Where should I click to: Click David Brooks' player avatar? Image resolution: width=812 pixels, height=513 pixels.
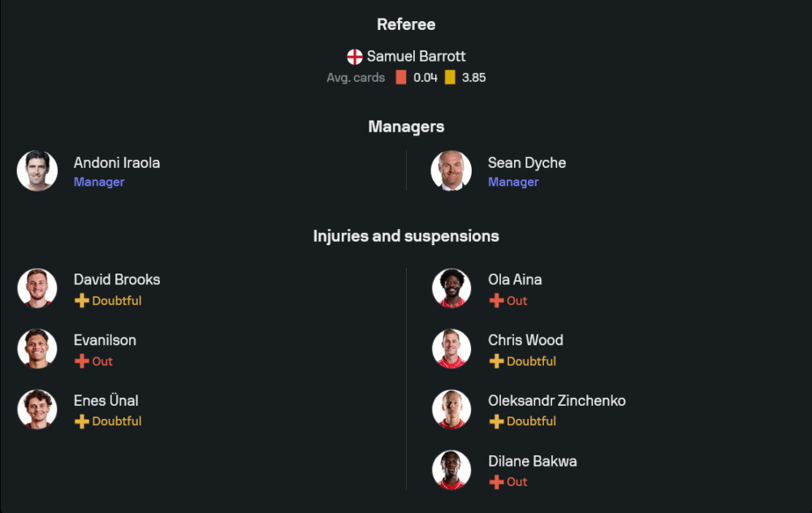37,288
